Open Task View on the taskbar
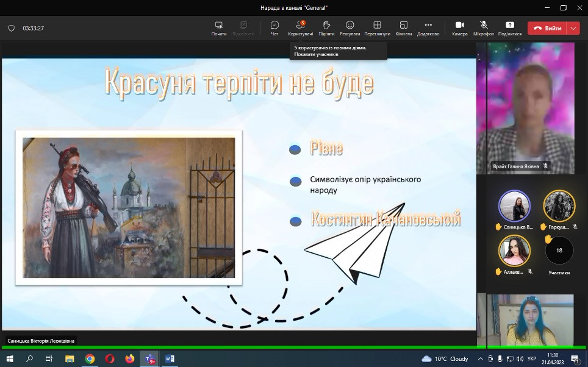Screen dimensions: 588x367 [49, 358]
